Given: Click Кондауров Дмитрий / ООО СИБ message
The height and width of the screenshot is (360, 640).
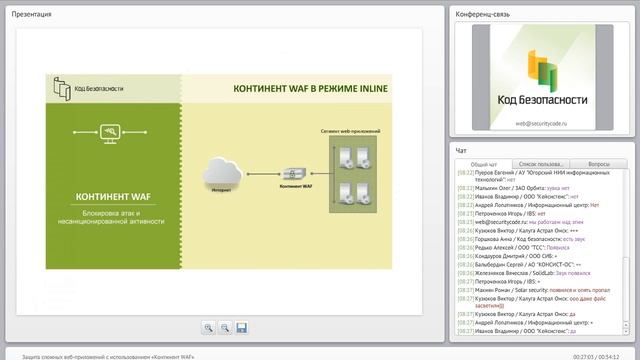Looking at the screenshot, I should pos(507,256).
